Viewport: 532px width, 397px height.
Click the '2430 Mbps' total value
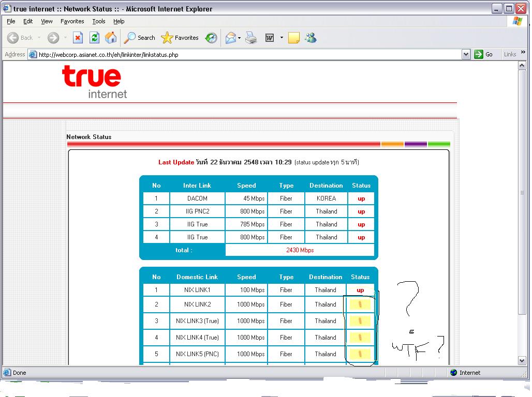point(300,250)
